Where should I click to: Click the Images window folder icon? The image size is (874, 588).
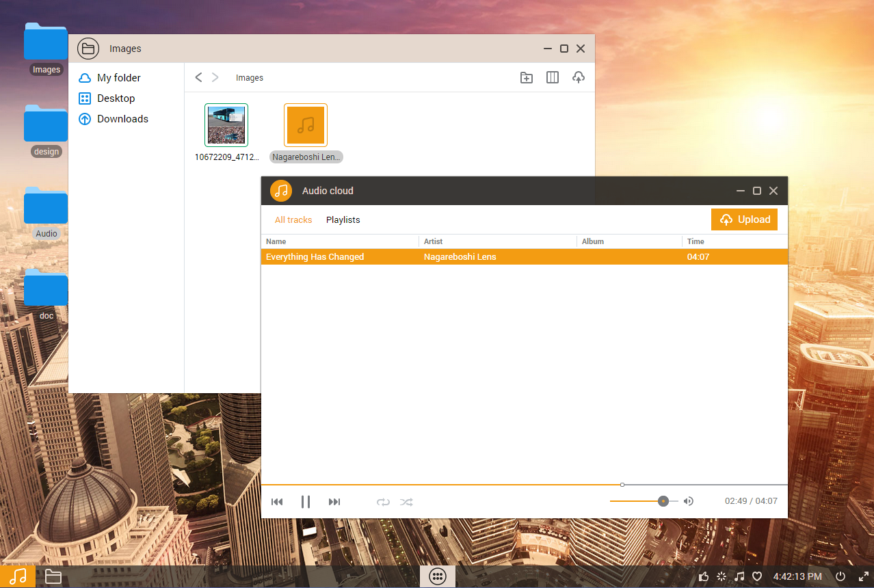(88, 49)
